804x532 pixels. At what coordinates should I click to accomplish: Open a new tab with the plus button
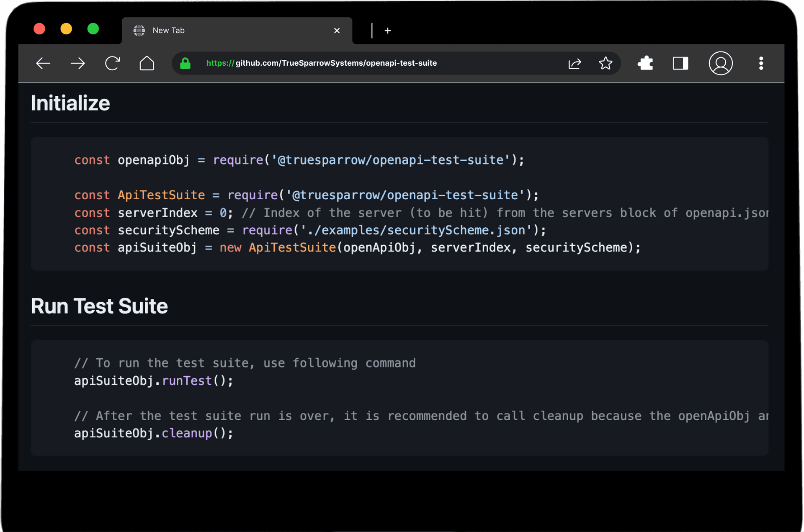pyautogui.click(x=388, y=30)
